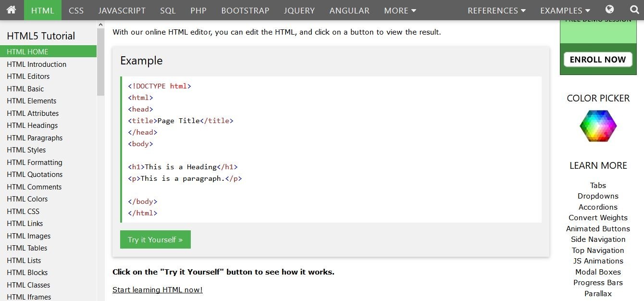
Task: Open the REFERENCES dropdown
Action: click(496, 10)
